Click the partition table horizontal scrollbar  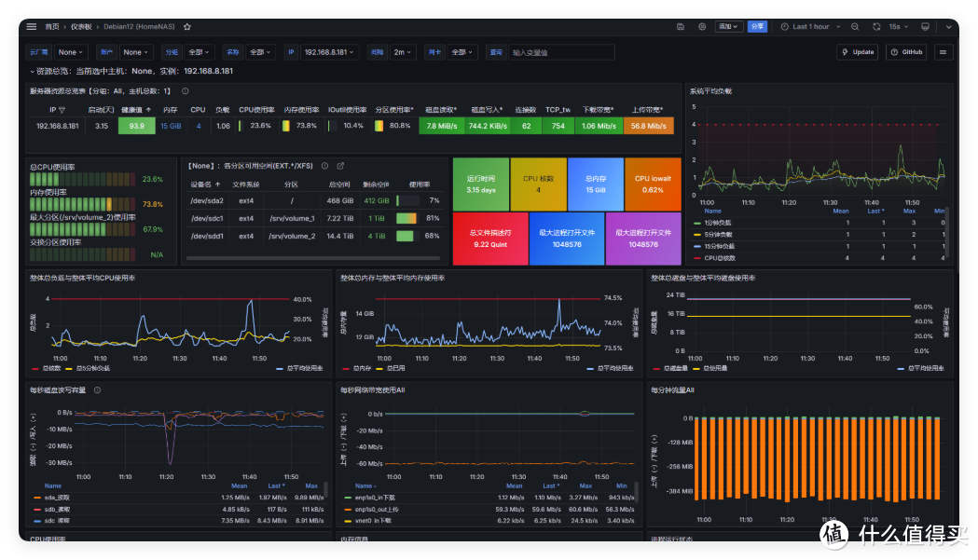pyautogui.click(x=313, y=257)
